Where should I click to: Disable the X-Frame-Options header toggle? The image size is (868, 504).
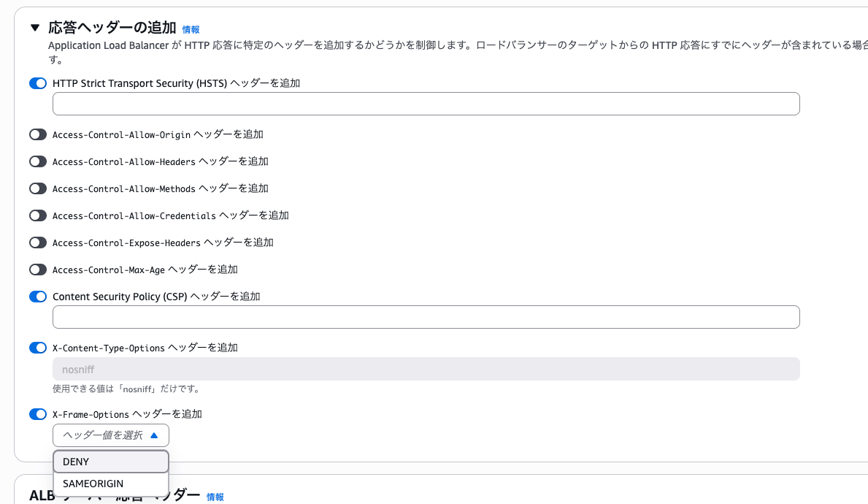coord(38,414)
